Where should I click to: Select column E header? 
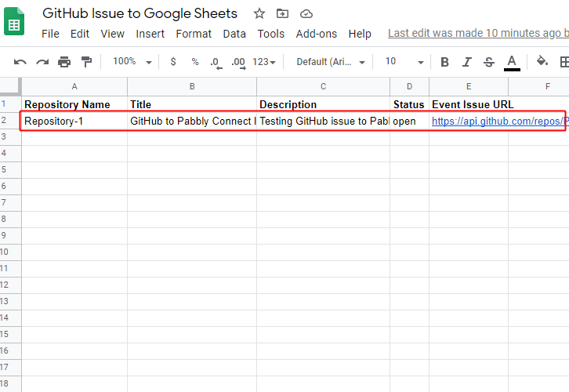tap(469, 86)
